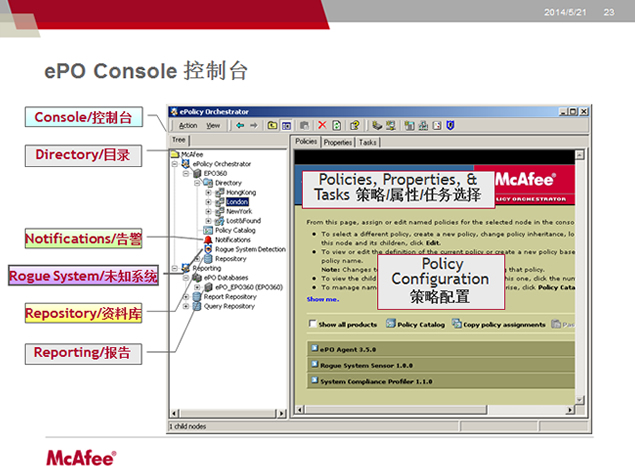Screen dimensions: 635x466
Task: Click the ePolicy Orchestrator title bar icon
Action: pyautogui.click(x=174, y=111)
